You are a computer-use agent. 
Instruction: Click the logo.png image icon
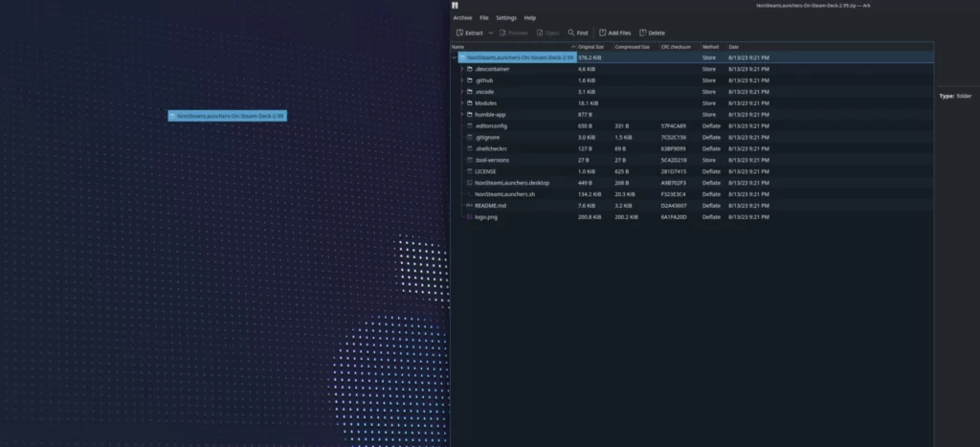coord(469,217)
